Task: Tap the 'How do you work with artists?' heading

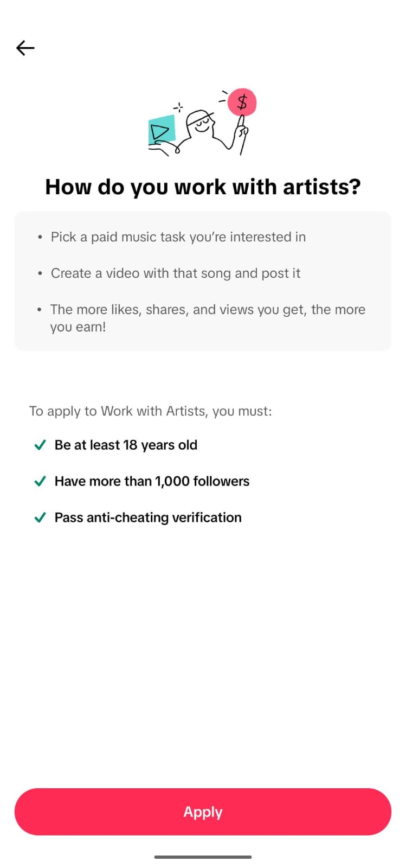Action: [203, 187]
